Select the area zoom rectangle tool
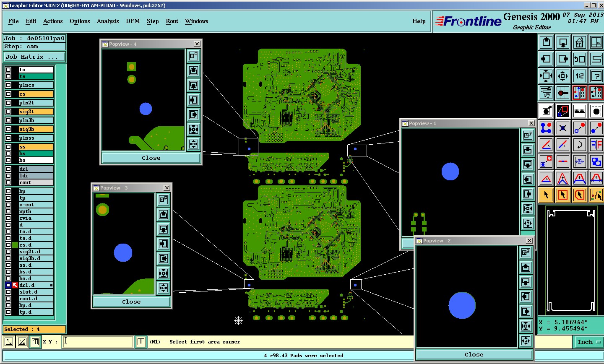The width and height of the screenshot is (604, 364). point(563,111)
